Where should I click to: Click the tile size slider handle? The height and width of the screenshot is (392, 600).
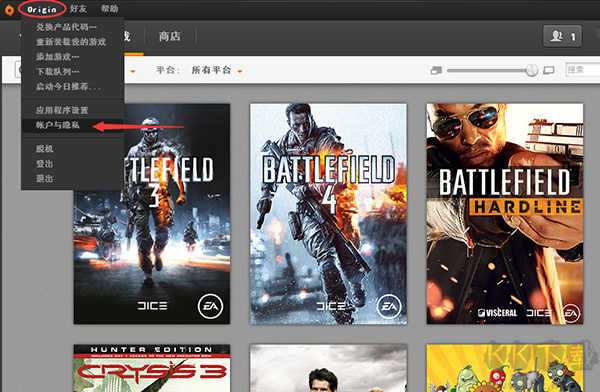532,70
